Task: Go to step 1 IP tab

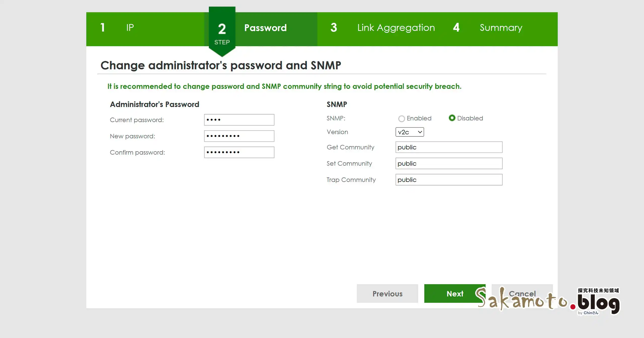Action: point(130,28)
